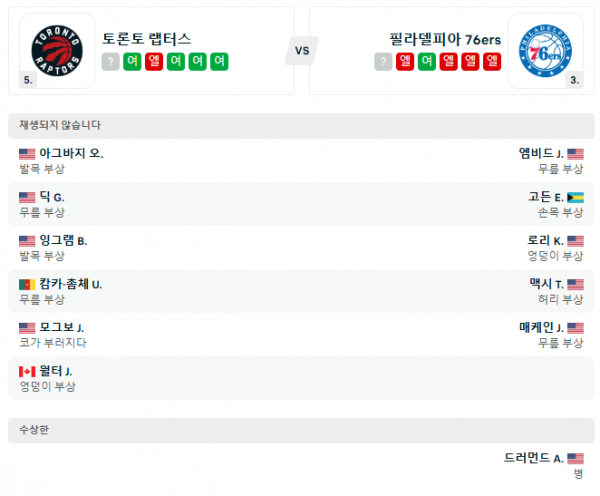Click the Canada flag beside 월터 J.

coord(27,372)
